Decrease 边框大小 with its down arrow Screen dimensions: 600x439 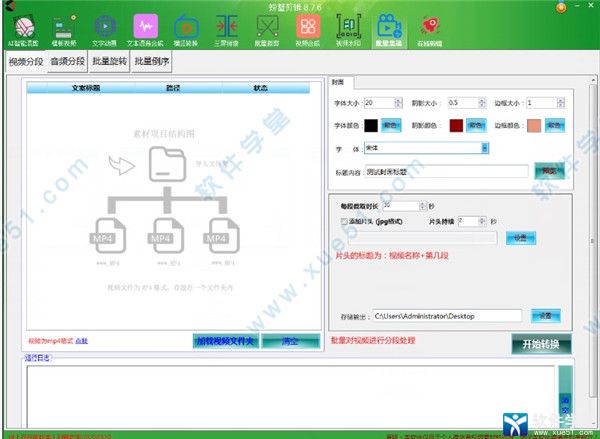[x=561, y=105]
